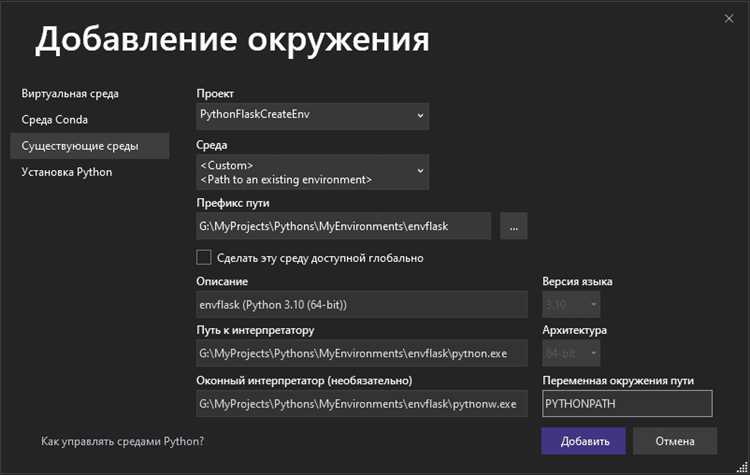The width and height of the screenshot is (750, 475).
Task: Click the resize grip in dialog corner
Action: coord(742,467)
